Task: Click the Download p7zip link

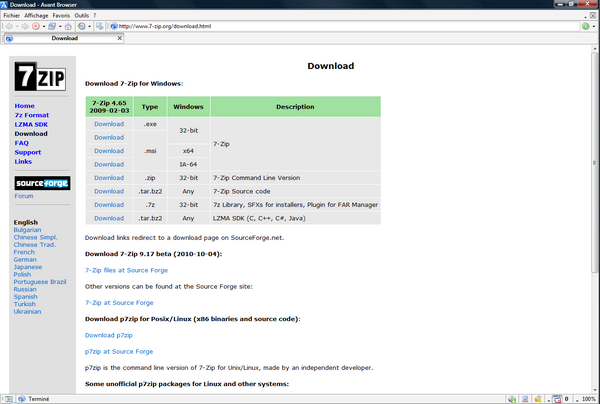Action: point(109,335)
